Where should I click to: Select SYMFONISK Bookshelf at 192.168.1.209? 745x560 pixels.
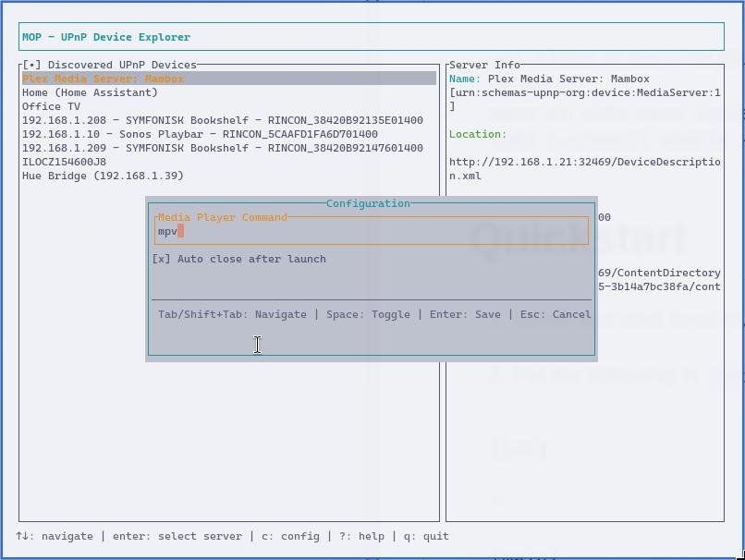pos(222,148)
